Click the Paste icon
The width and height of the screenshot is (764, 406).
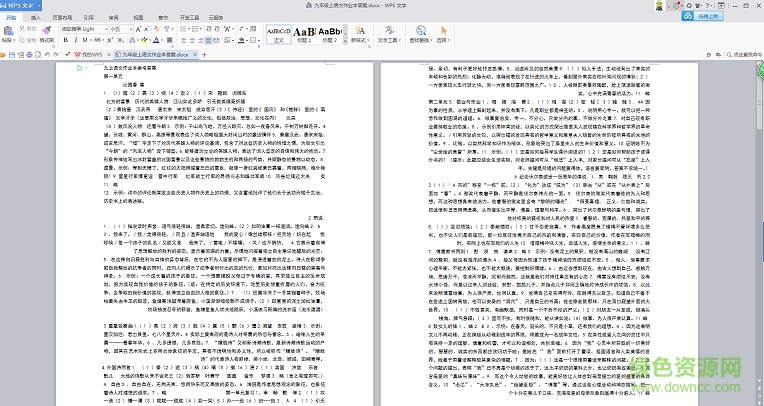12,34
